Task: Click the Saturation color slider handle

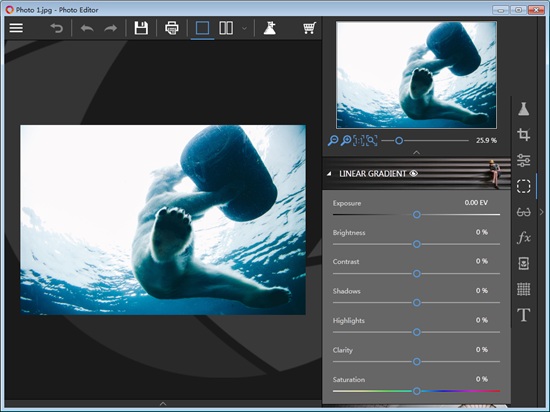Action: 416,391
